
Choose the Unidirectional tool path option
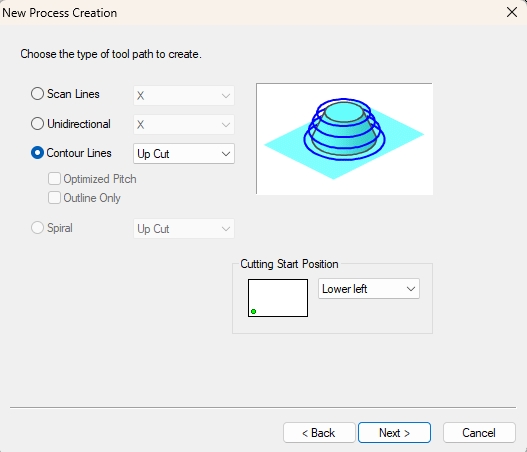click(37, 124)
